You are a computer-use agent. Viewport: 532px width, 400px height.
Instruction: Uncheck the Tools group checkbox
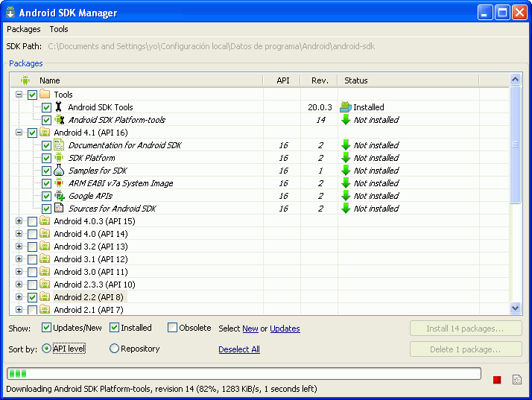[32, 95]
